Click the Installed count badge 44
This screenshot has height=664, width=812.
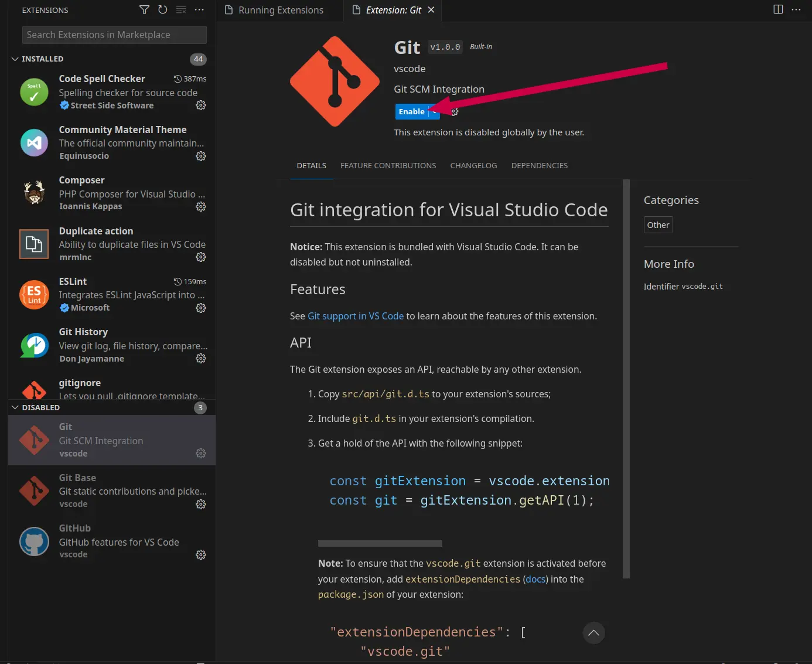198,59
